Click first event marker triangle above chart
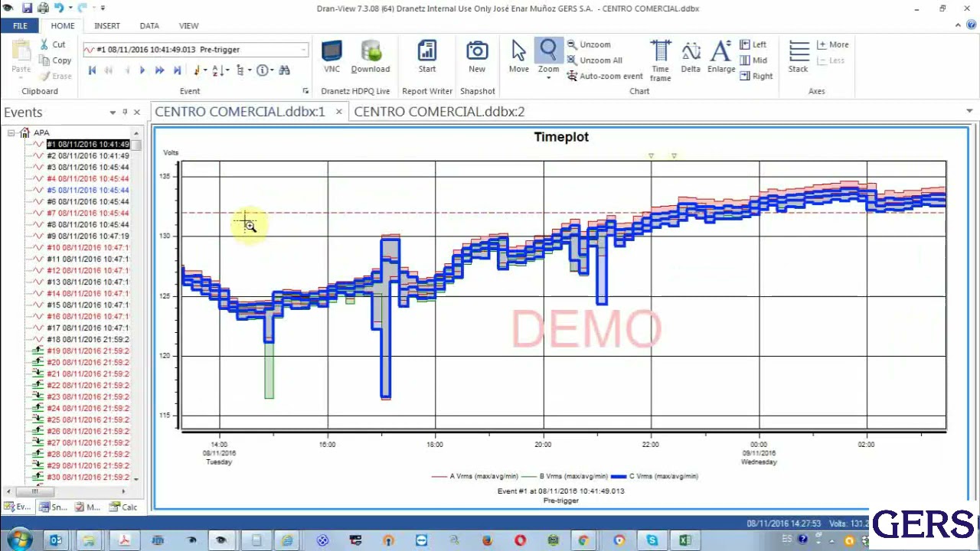The width and height of the screenshot is (980, 551). click(652, 156)
